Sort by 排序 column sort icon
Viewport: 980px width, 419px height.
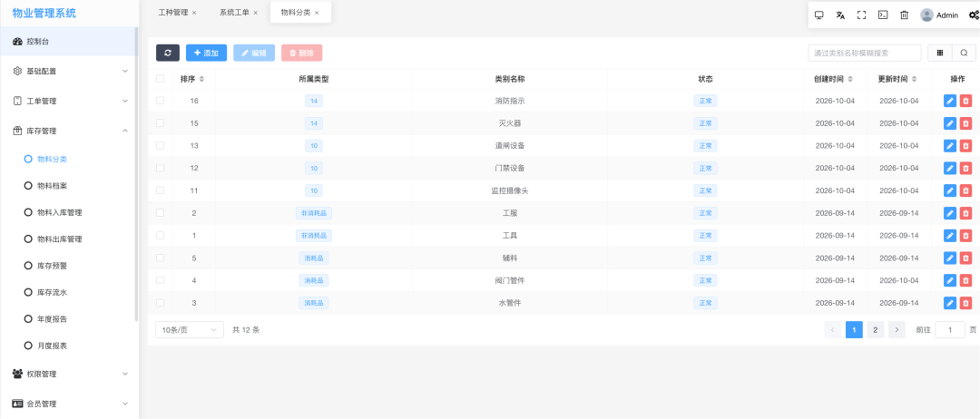(201, 79)
